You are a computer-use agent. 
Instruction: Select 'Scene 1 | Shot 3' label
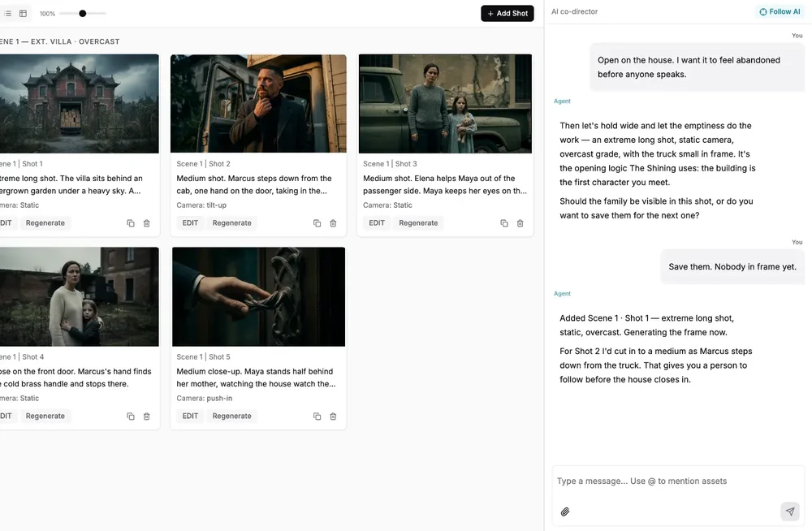390,164
